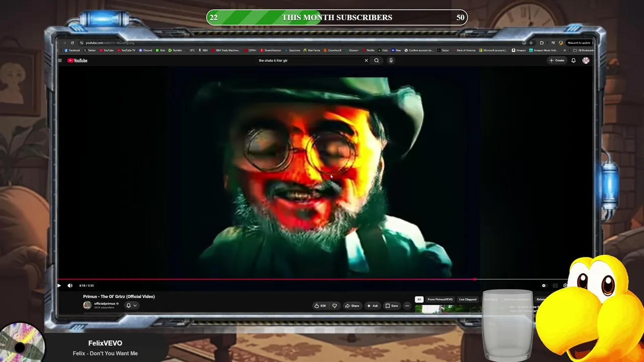Open the Crunchyroll bookmark

click(x=333, y=50)
